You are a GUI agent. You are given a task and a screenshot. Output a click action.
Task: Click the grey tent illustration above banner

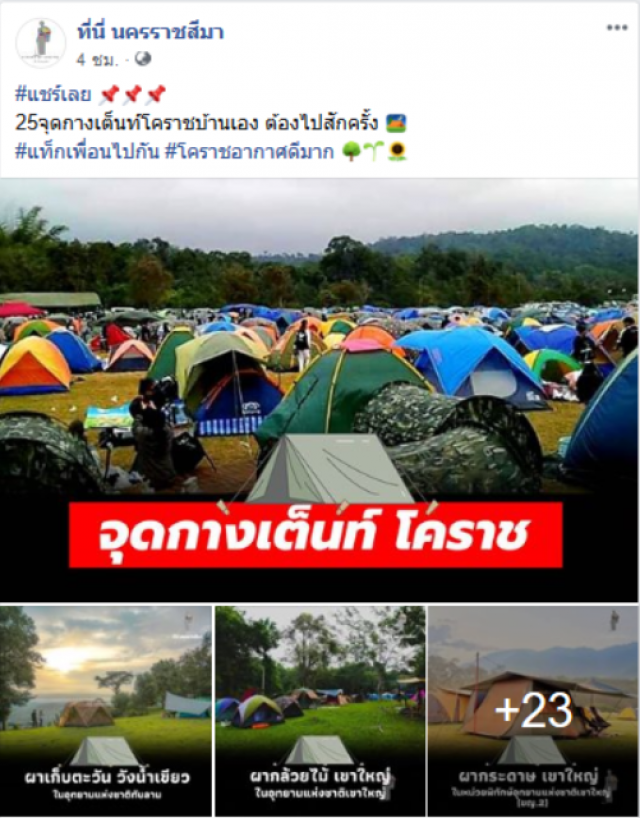(x=328, y=470)
